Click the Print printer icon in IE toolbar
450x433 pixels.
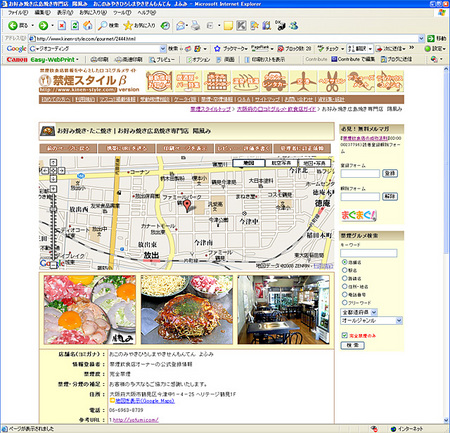[196, 25]
